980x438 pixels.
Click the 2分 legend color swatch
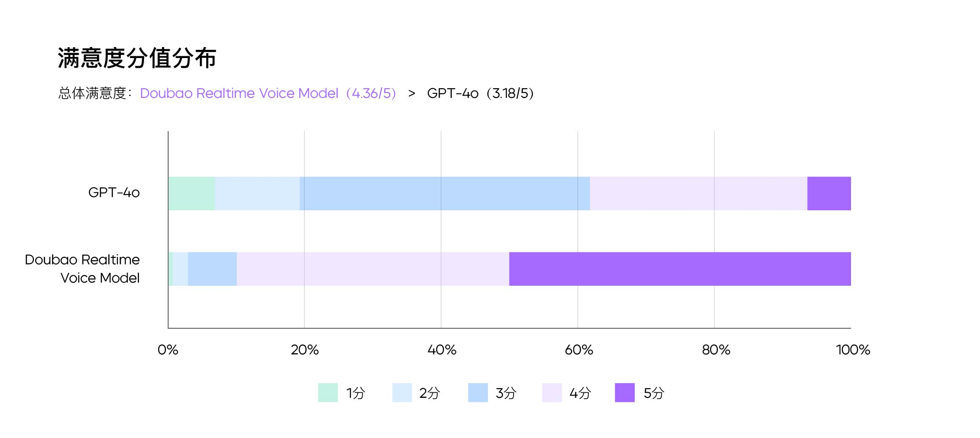(x=402, y=392)
